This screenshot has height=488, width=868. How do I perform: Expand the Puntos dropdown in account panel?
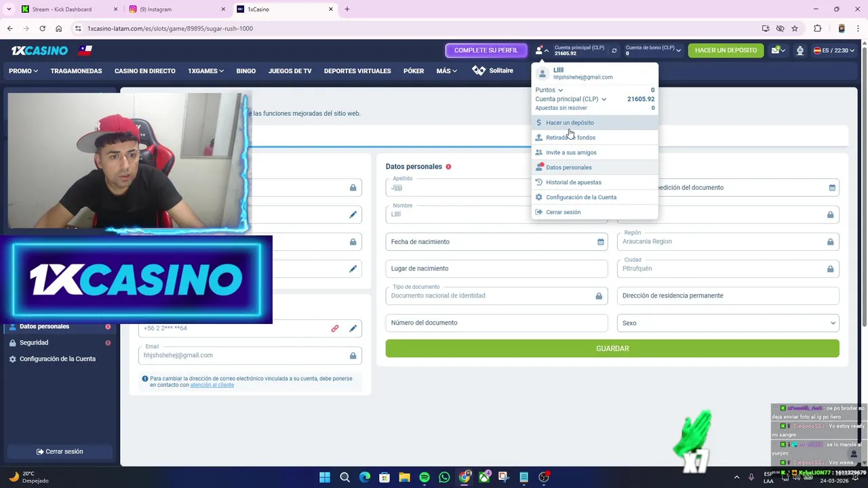pyautogui.click(x=549, y=90)
